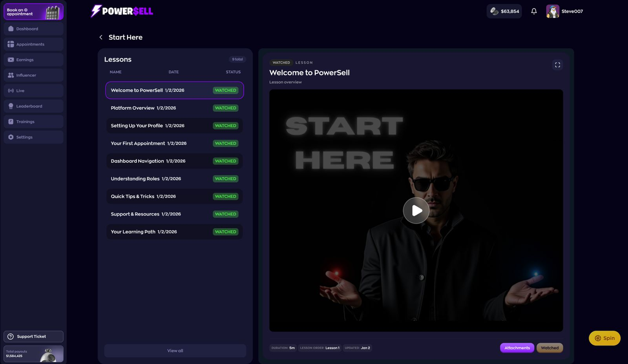Screen dimensions: 628x364
Task: Click the Steve007 profile avatar
Action: click(553, 11)
